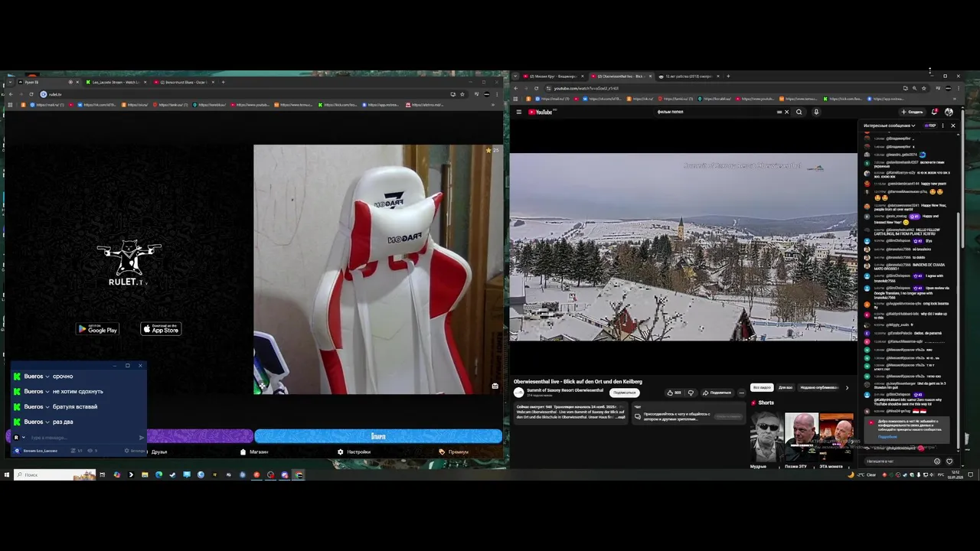
Task: Open Windows Start menu
Action: pos(7,474)
